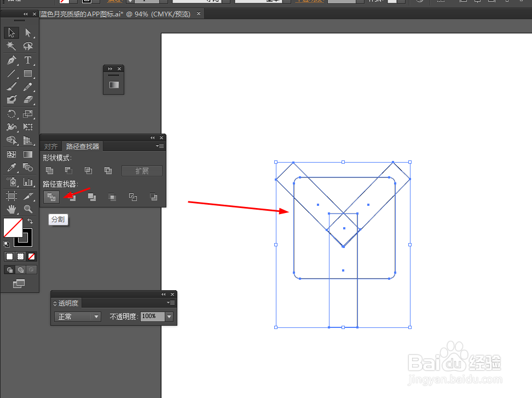The width and height of the screenshot is (532, 398).
Task: Click the 扩展 (Expand) button
Action: tap(142, 171)
